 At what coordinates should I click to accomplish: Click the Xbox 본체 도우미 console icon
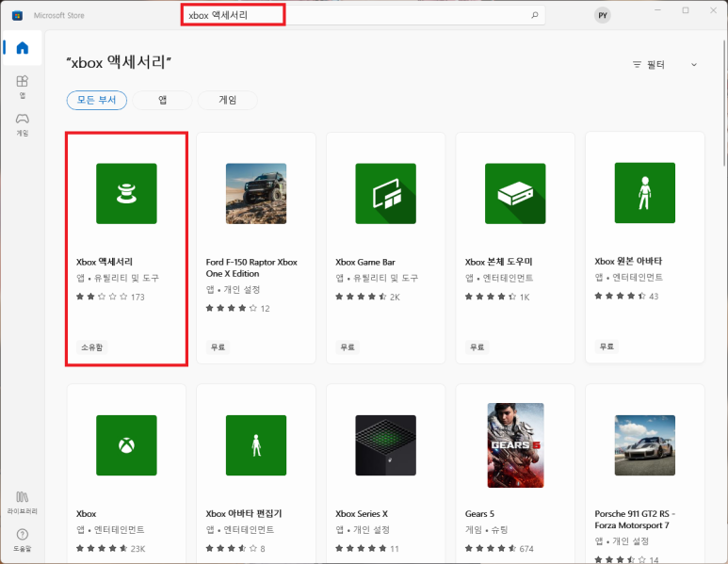tap(515, 194)
